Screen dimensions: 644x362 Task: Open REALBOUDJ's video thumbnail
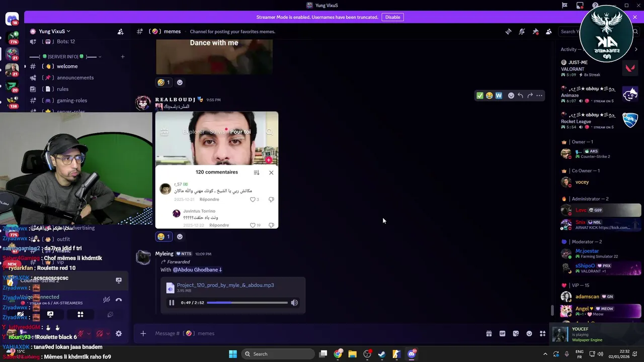tap(216, 170)
